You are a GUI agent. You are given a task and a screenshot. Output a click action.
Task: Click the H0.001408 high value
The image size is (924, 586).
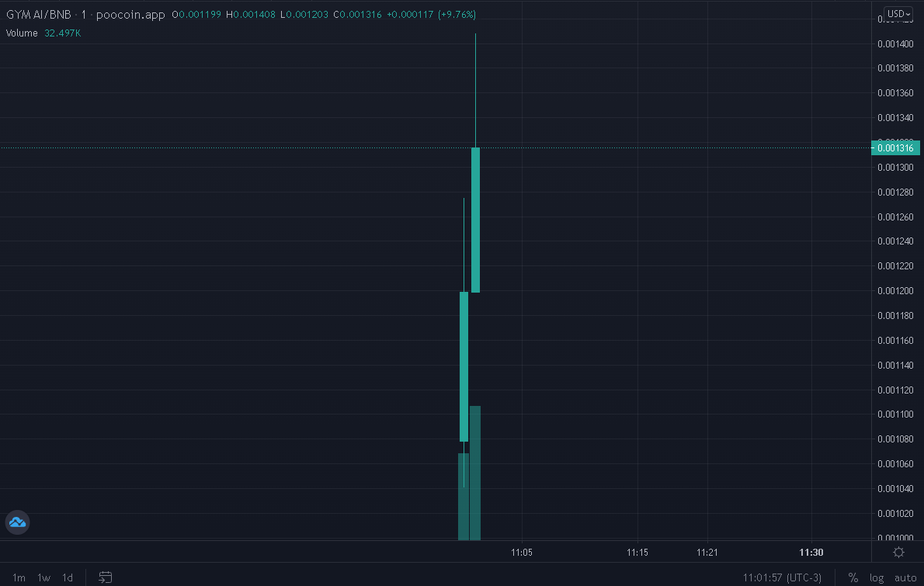(x=251, y=14)
